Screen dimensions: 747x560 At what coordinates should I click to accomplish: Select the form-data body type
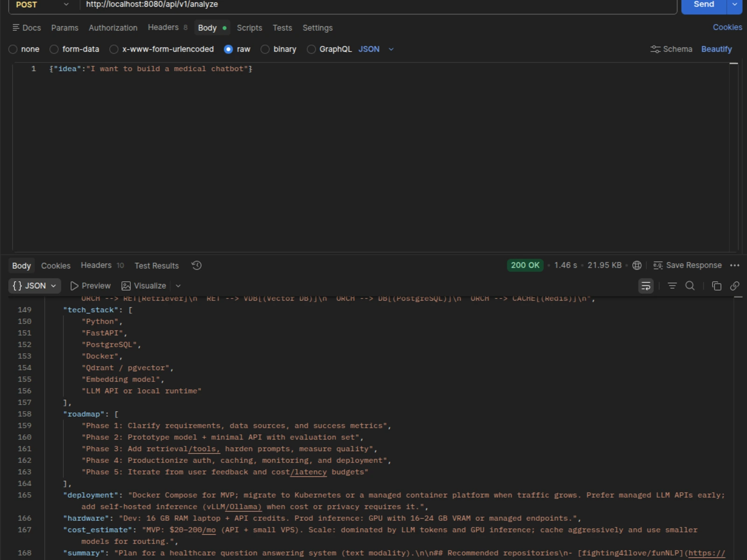click(x=75, y=49)
